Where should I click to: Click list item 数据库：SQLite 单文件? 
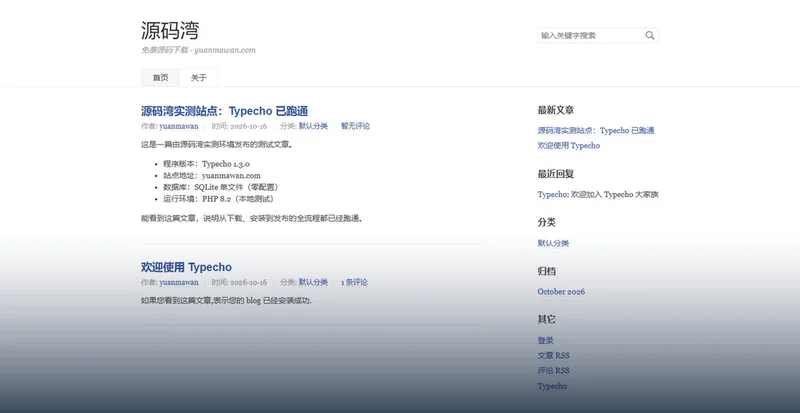221,187
